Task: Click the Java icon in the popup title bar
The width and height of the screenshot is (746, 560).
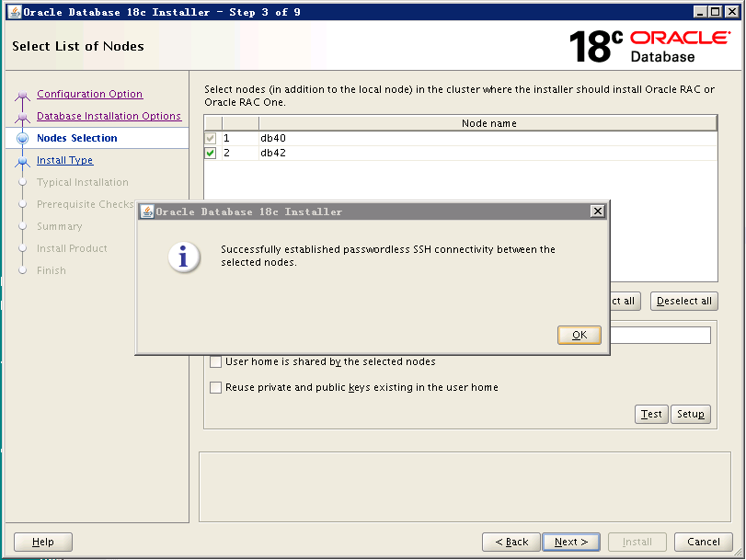Action: click(x=147, y=211)
